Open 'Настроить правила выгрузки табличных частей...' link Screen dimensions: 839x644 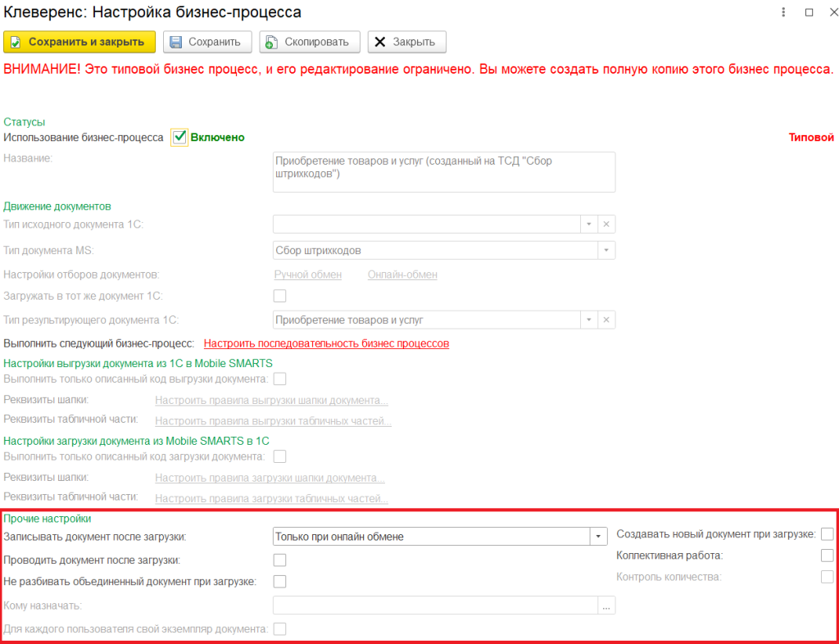pyautogui.click(x=273, y=421)
